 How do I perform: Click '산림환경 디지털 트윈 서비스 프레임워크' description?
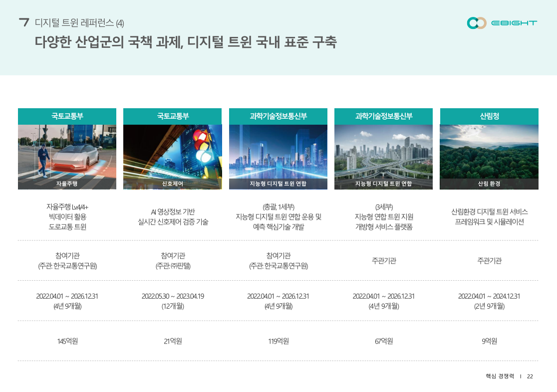(490, 216)
